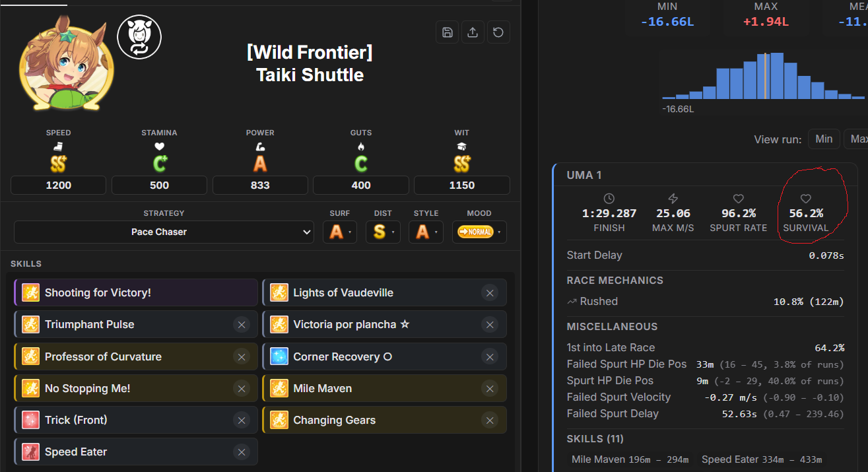Click the Stamina stat field showing 500

tap(159, 185)
